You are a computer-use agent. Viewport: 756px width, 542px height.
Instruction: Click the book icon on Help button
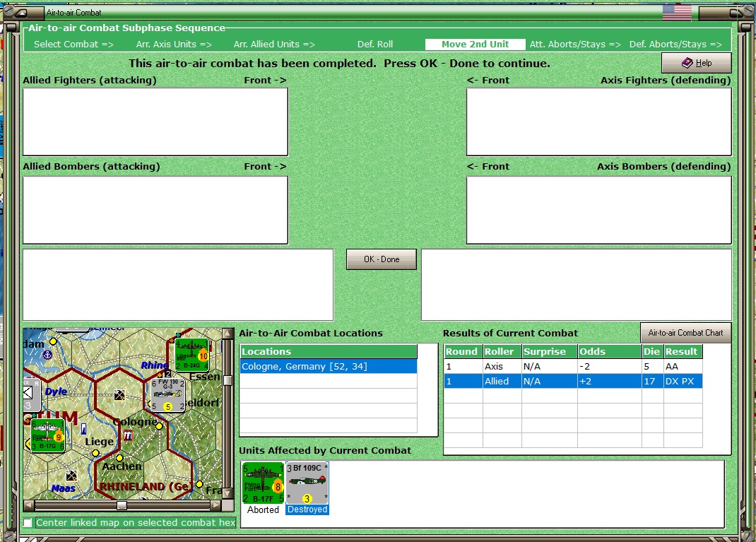click(687, 63)
